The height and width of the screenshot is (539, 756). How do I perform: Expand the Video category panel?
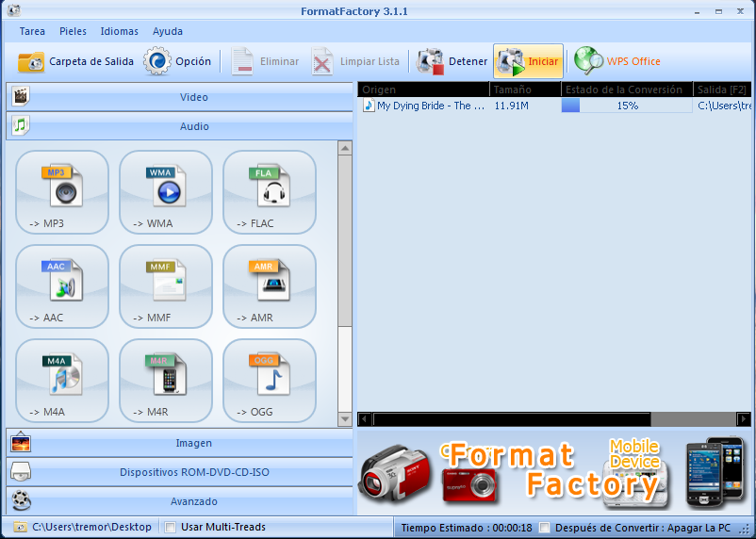(x=179, y=97)
